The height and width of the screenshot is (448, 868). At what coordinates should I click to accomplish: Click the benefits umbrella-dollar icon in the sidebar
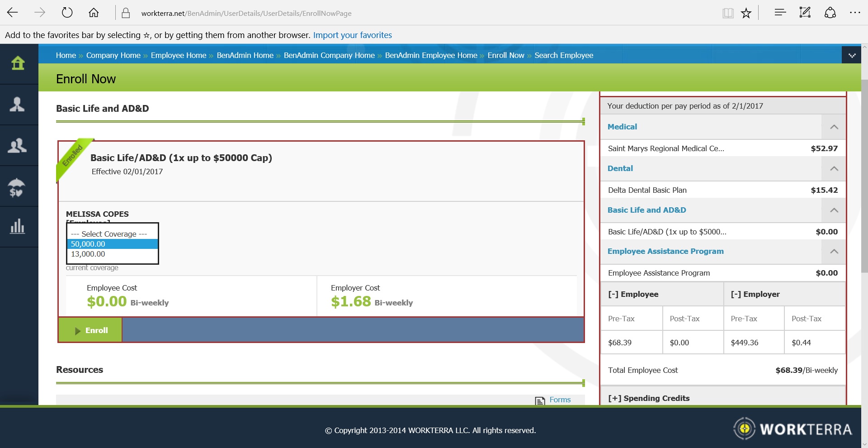(x=18, y=186)
